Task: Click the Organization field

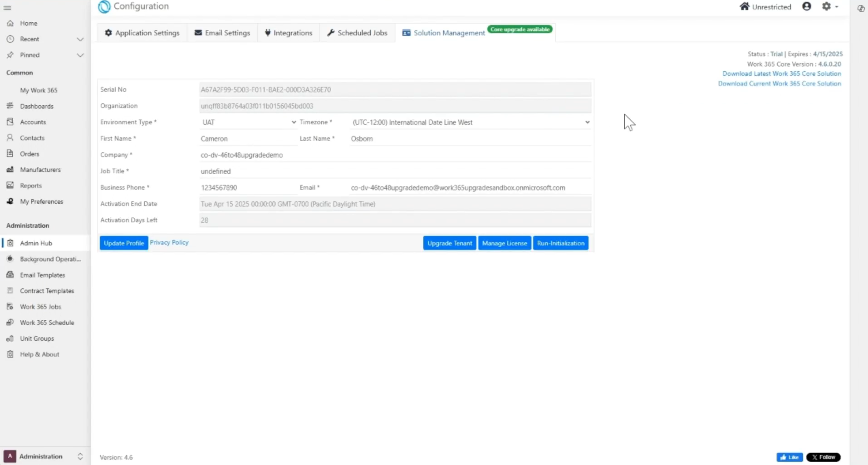Action: click(395, 106)
